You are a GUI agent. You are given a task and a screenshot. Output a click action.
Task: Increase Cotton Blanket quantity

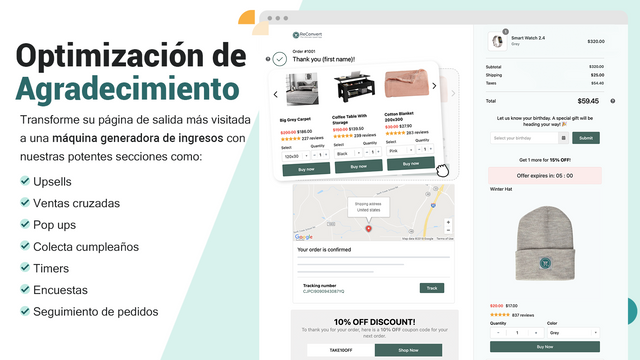[x=431, y=149]
